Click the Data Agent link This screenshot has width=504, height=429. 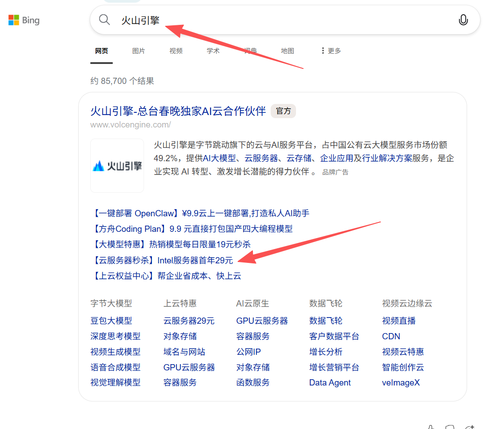(x=329, y=382)
